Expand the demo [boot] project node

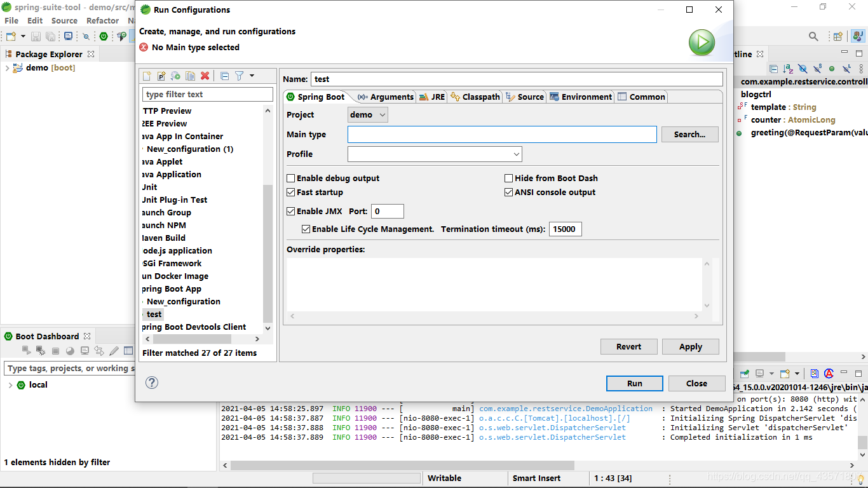coord(7,68)
